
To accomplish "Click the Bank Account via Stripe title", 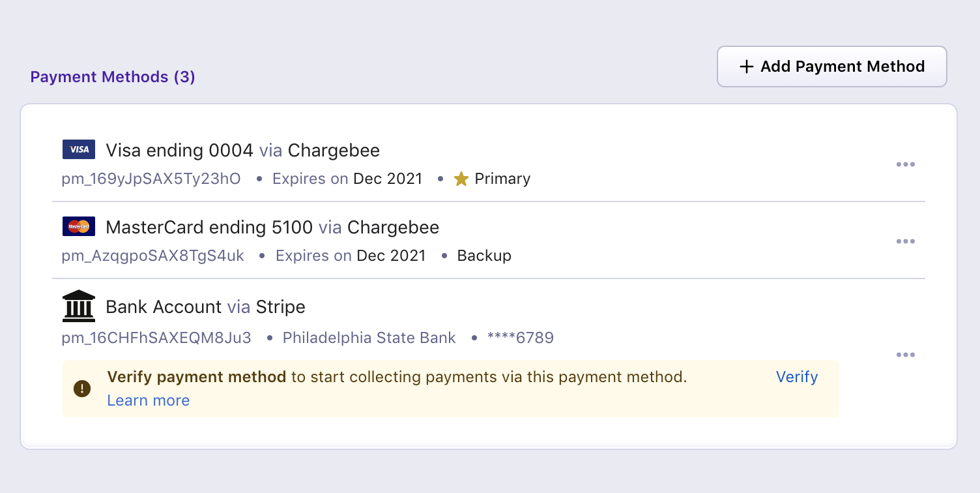I will pyautogui.click(x=205, y=307).
